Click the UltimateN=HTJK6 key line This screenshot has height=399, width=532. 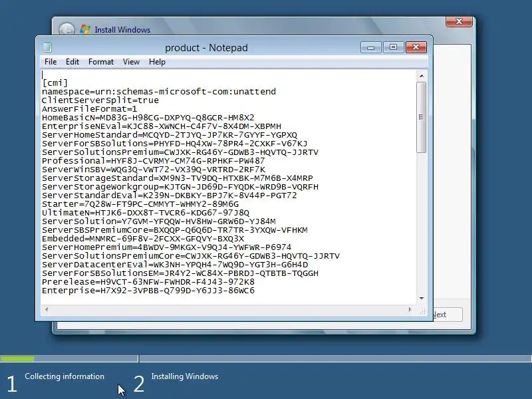(x=146, y=213)
